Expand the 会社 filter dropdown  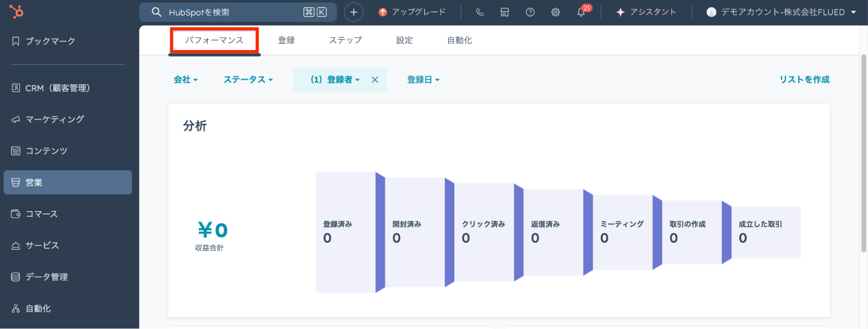(185, 80)
